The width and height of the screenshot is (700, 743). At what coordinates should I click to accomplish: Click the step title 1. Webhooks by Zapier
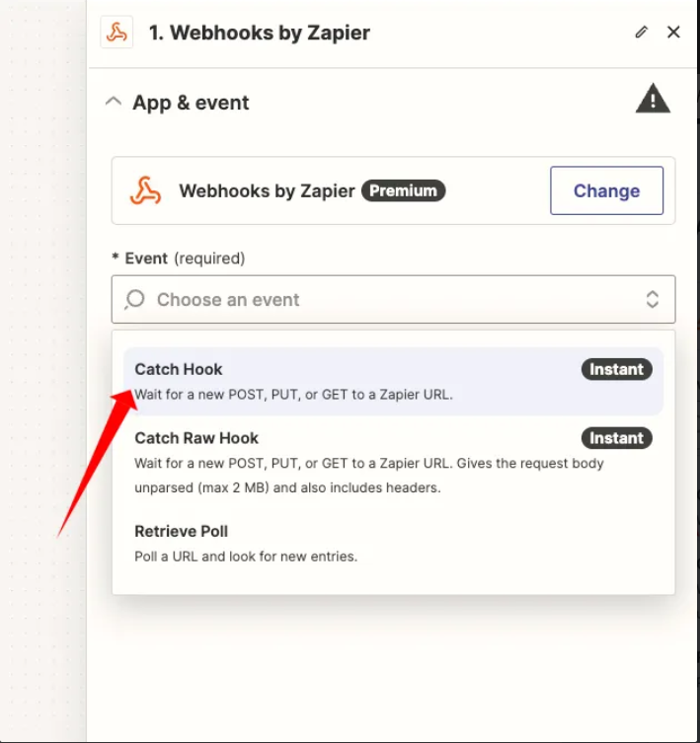(x=260, y=33)
